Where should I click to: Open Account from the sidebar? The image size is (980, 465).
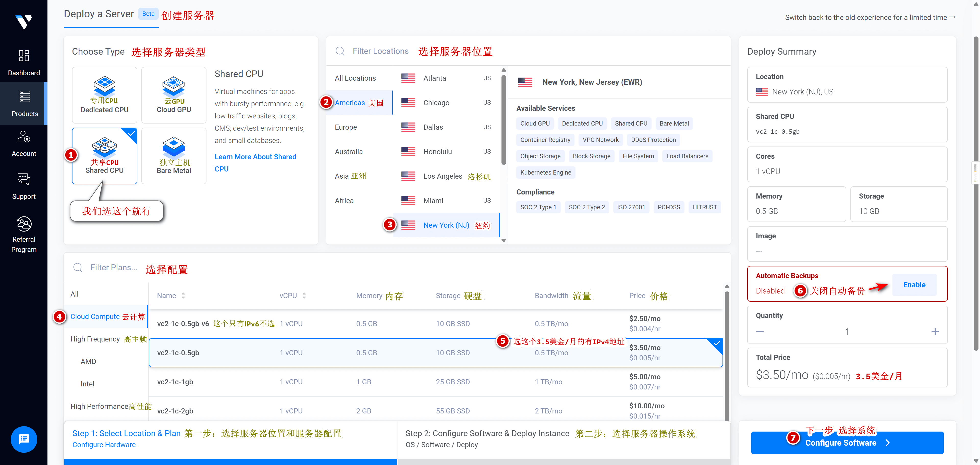[23, 137]
